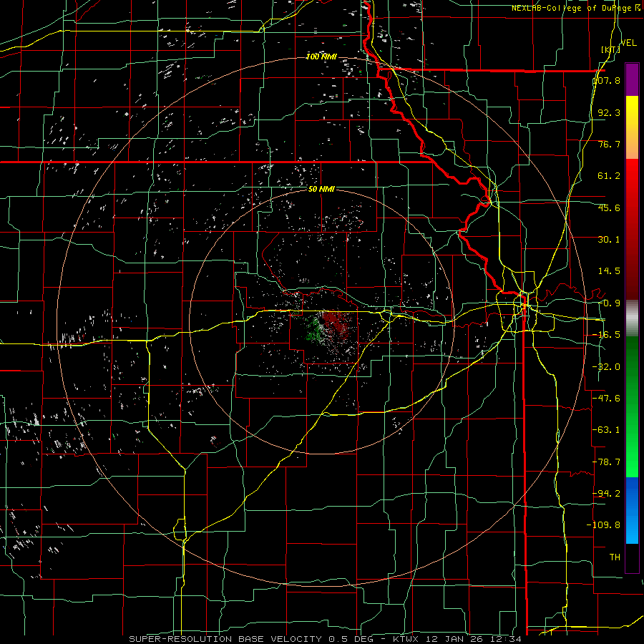Click the -0.9 scale value

[610, 303]
